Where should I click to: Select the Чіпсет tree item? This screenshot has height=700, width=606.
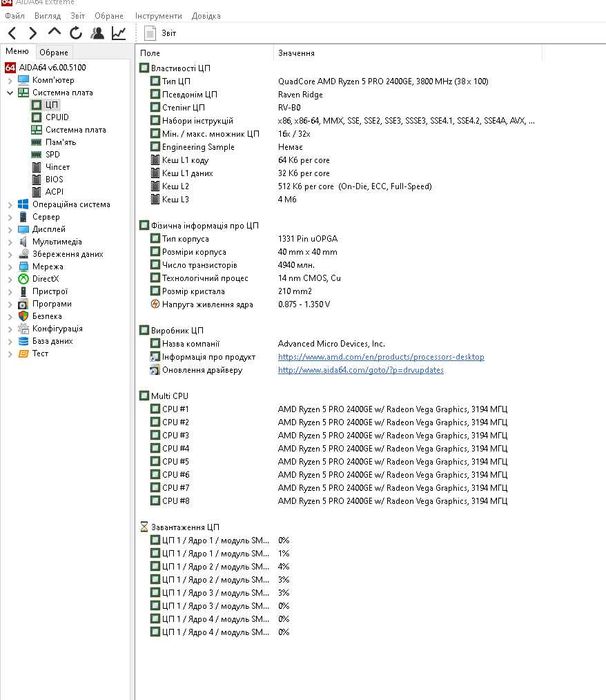[x=57, y=167]
